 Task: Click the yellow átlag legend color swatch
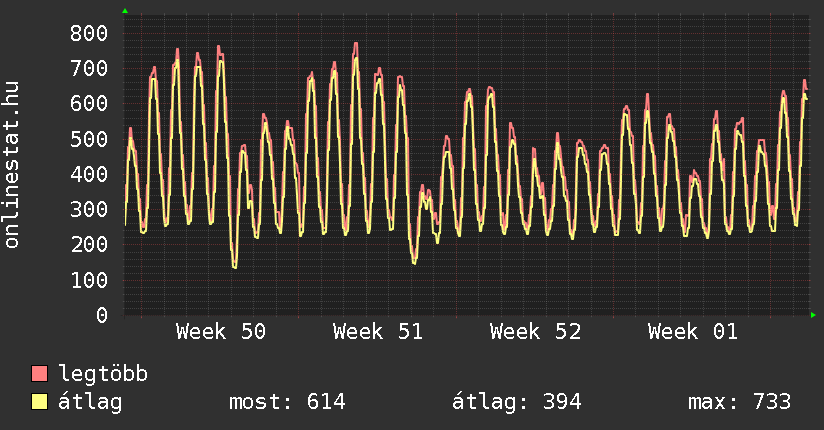(x=40, y=402)
